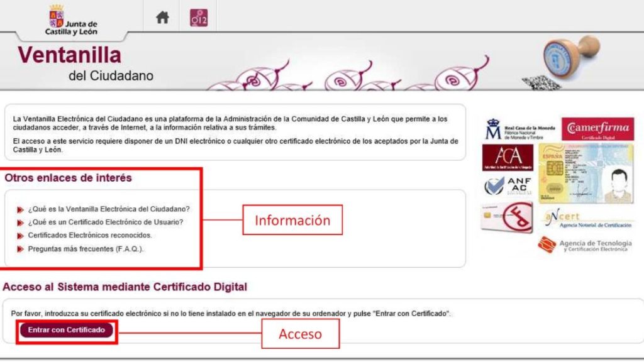Open the Camerfirma certificate logo
Viewport: 644px width, 362px height.
597,129
